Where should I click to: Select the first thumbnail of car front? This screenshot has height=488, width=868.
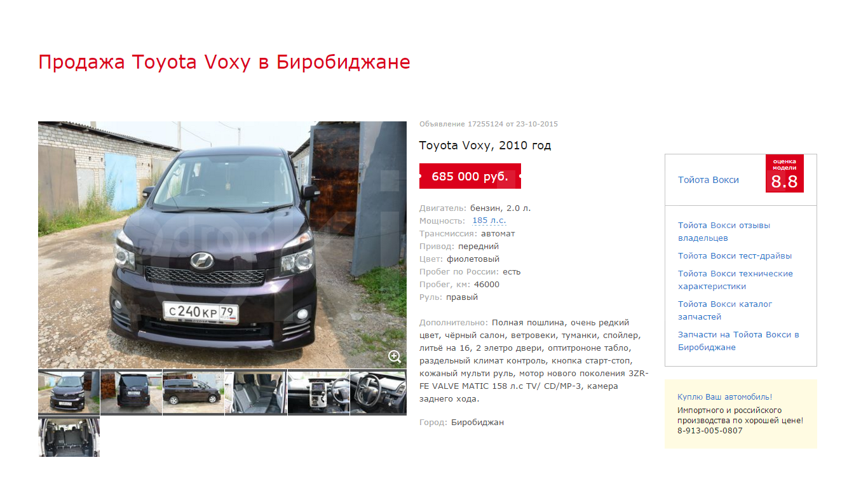pyautogui.click(x=69, y=393)
